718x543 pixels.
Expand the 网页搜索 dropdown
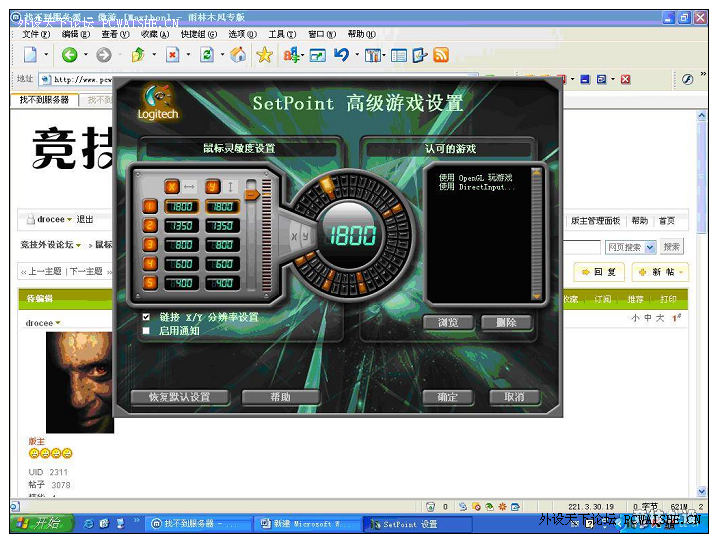coord(650,247)
